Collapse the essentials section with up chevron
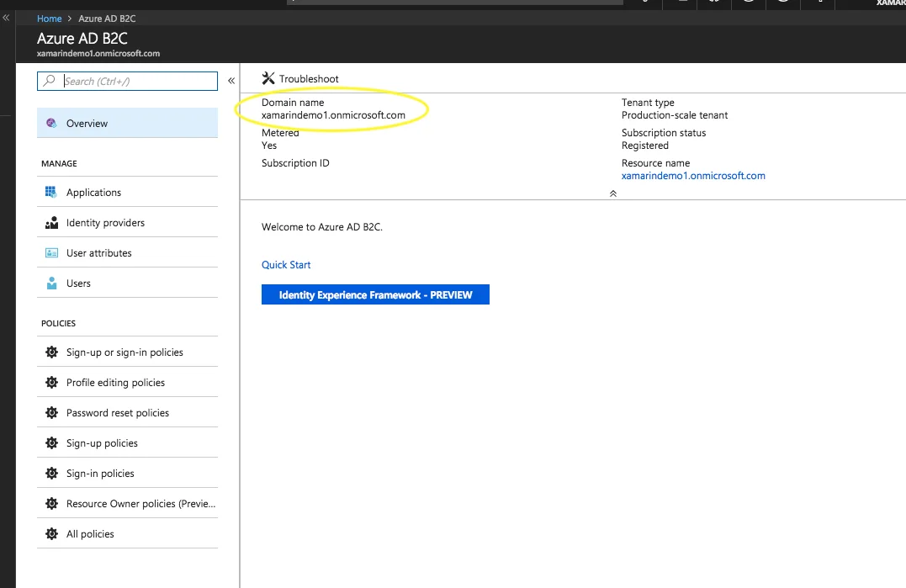Image resolution: width=906 pixels, height=588 pixels. pos(613,193)
